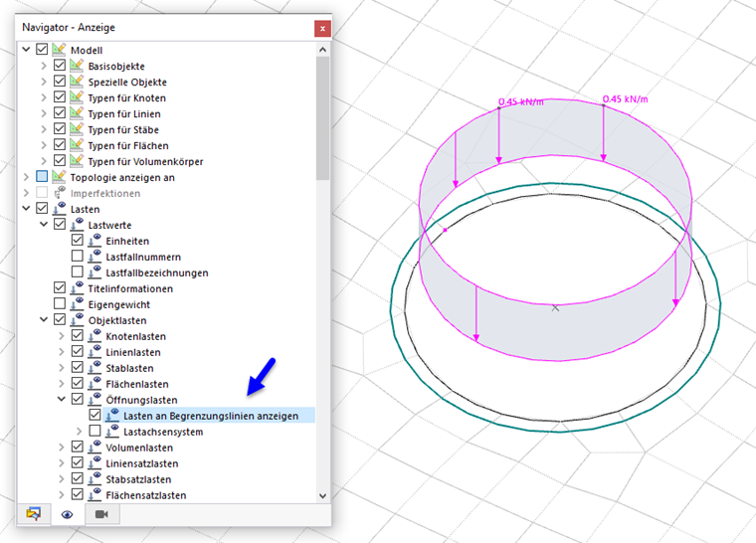The image size is (756, 543).
Task: Select the Liniensatzlasten tree row
Action: [142, 463]
